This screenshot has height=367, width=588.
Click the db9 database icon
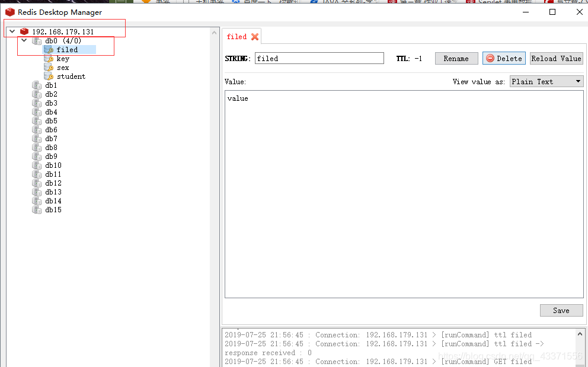[x=37, y=157]
